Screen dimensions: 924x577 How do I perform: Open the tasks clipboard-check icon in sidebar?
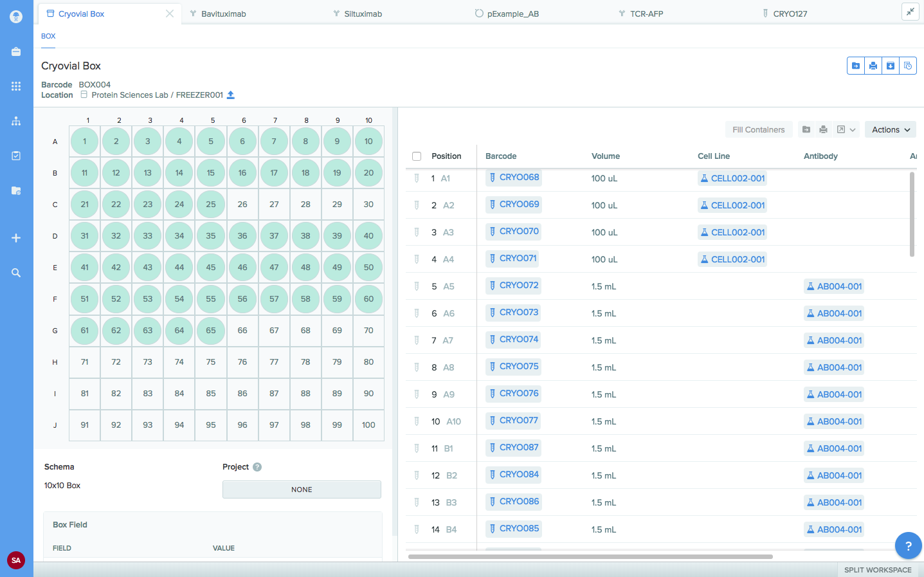[x=16, y=156]
